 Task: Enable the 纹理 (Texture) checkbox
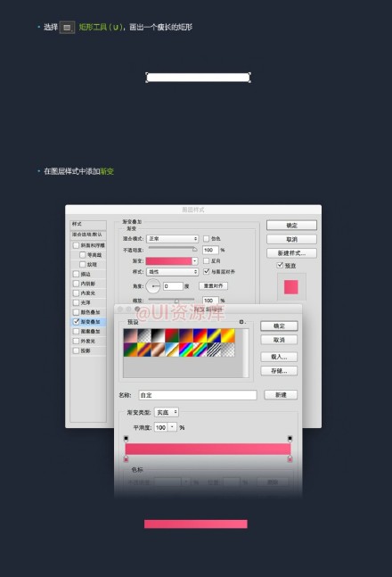point(82,264)
